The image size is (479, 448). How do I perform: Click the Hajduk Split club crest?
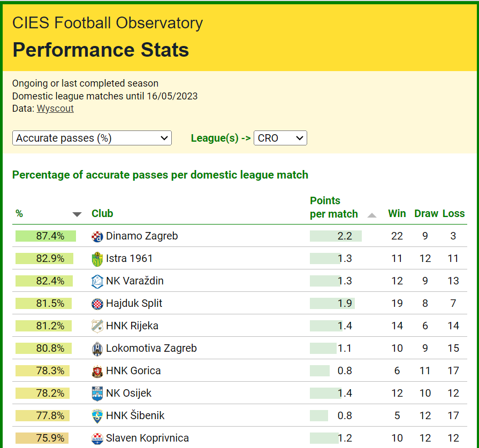click(97, 304)
